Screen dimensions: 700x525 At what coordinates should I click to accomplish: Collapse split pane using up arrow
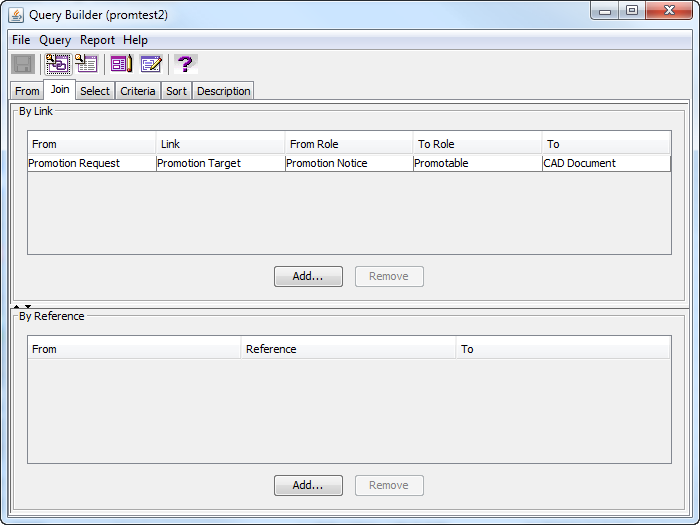17,307
